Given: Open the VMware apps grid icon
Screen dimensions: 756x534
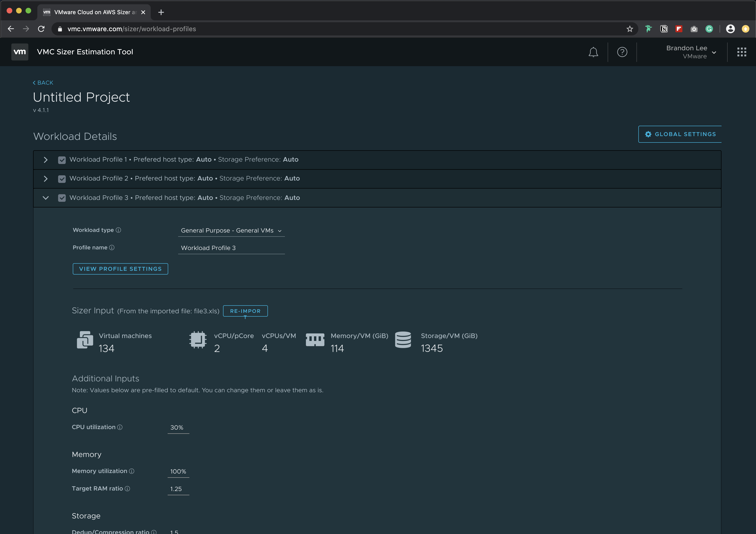Looking at the screenshot, I should [742, 52].
